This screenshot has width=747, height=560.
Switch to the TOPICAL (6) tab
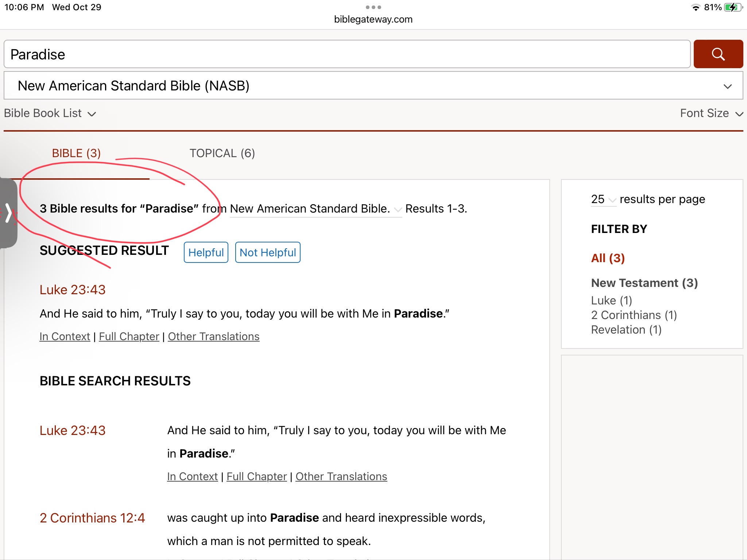pos(222,153)
